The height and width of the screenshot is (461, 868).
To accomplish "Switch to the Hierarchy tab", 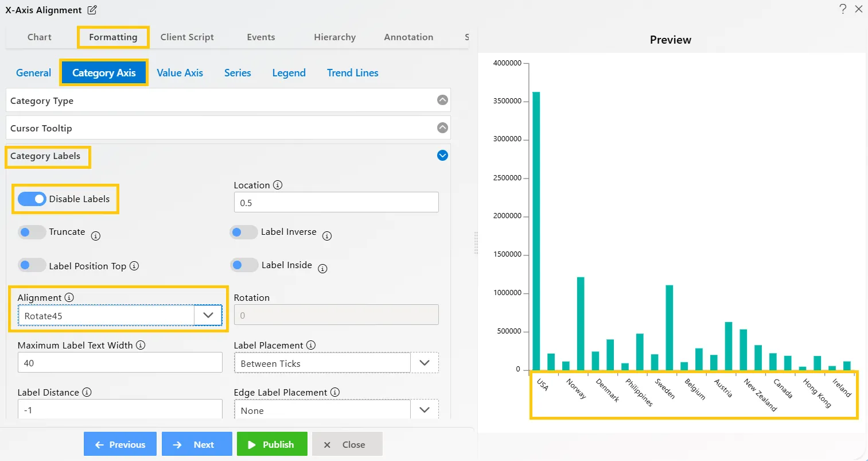I will [x=335, y=37].
